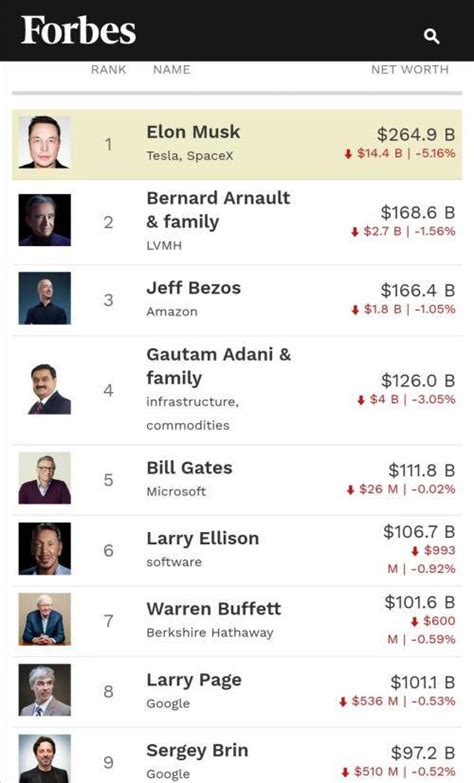
Task: Open Bill Gates's profile photo
Action: click(44, 478)
